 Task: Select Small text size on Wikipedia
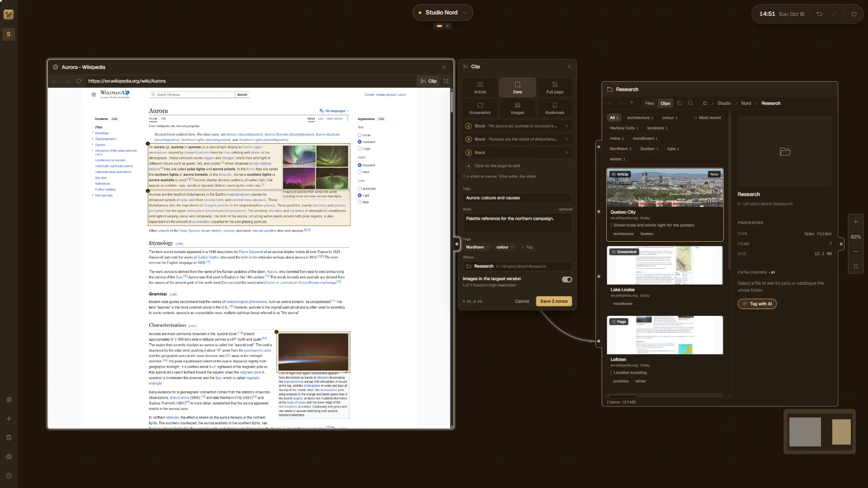click(x=359, y=135)
